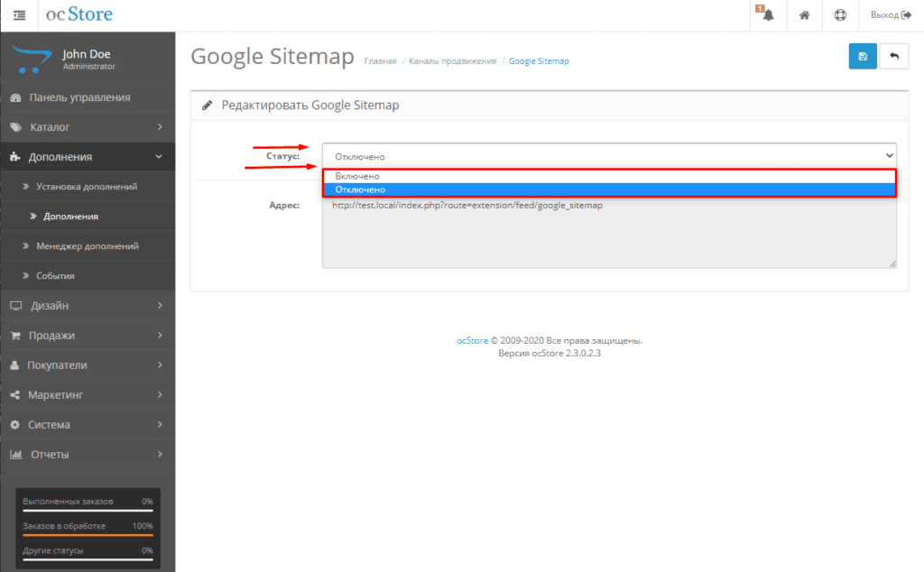Click the hamburger menu icon top left
Image resolution: width=924 pixels, height=572 pixels.
pos(18,14)
